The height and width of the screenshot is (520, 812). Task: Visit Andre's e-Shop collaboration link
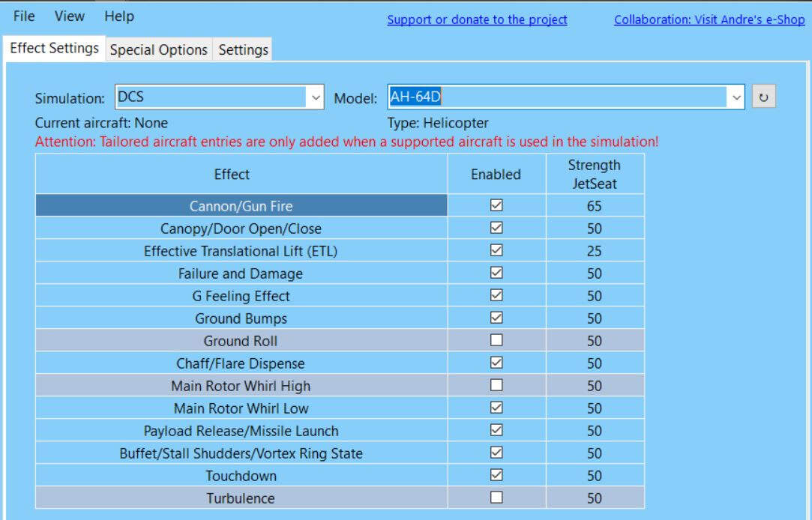tap(709, 20)
